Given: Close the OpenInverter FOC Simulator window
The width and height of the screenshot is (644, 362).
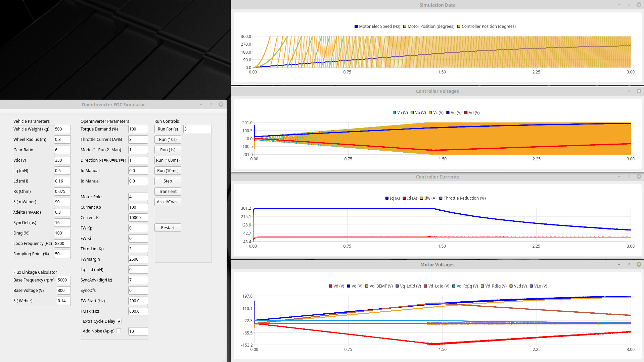Looking at the screenshot, I should click(x=221, y=104).
